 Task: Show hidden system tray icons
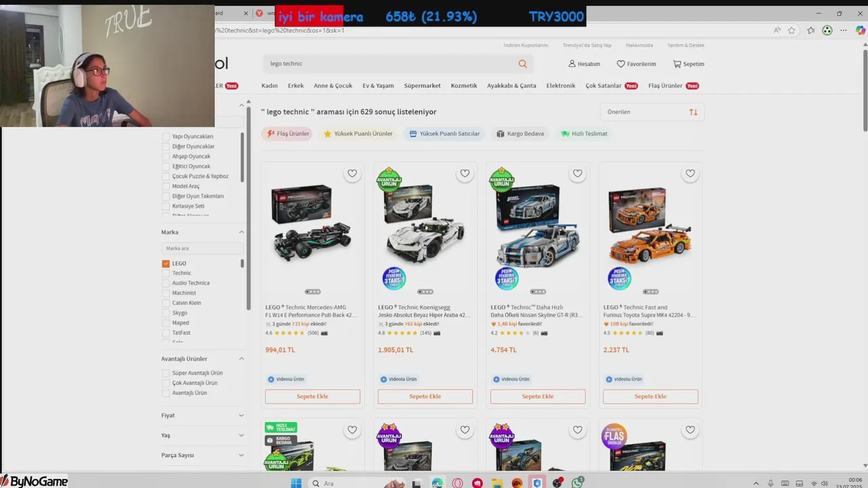tap(756, 483)
